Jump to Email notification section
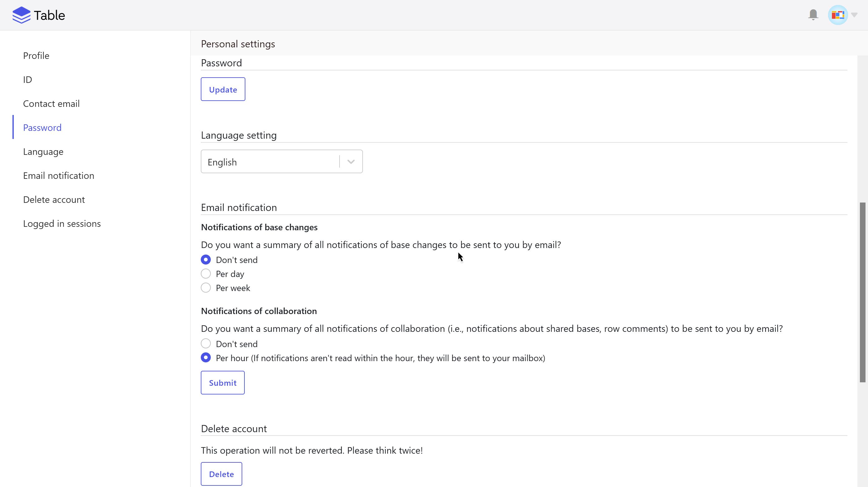 [x=59, y=176]
